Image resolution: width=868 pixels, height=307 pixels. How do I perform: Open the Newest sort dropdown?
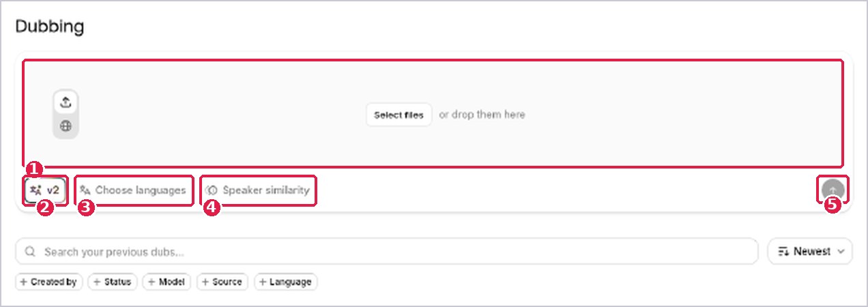coord(810,252)
